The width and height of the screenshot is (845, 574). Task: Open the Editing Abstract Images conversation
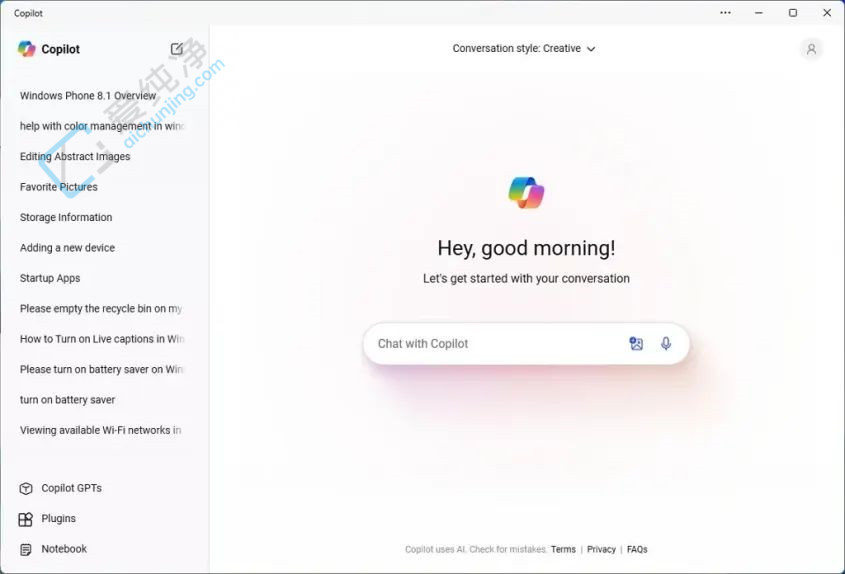[x=75, y=156]
